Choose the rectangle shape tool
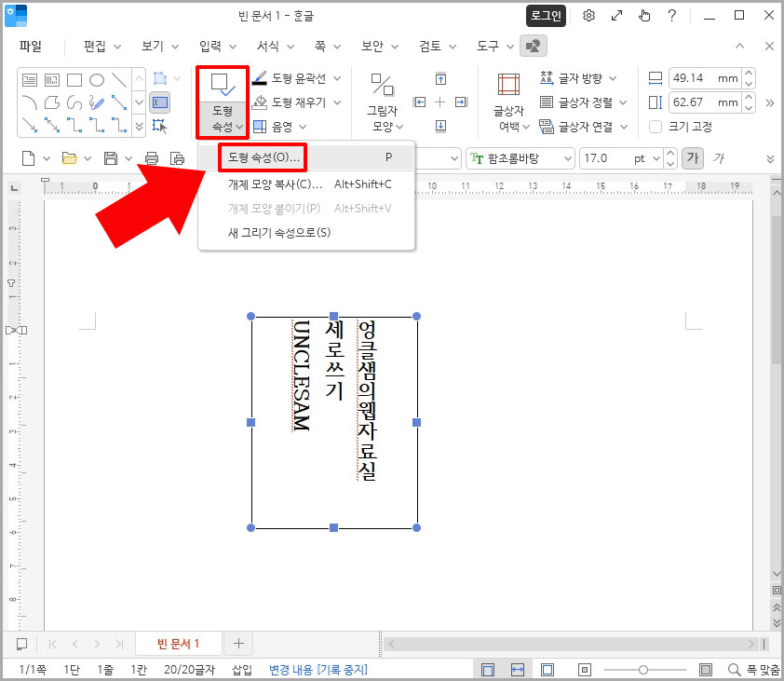Viewport: 784px width, 681px height. click(74, 79)
